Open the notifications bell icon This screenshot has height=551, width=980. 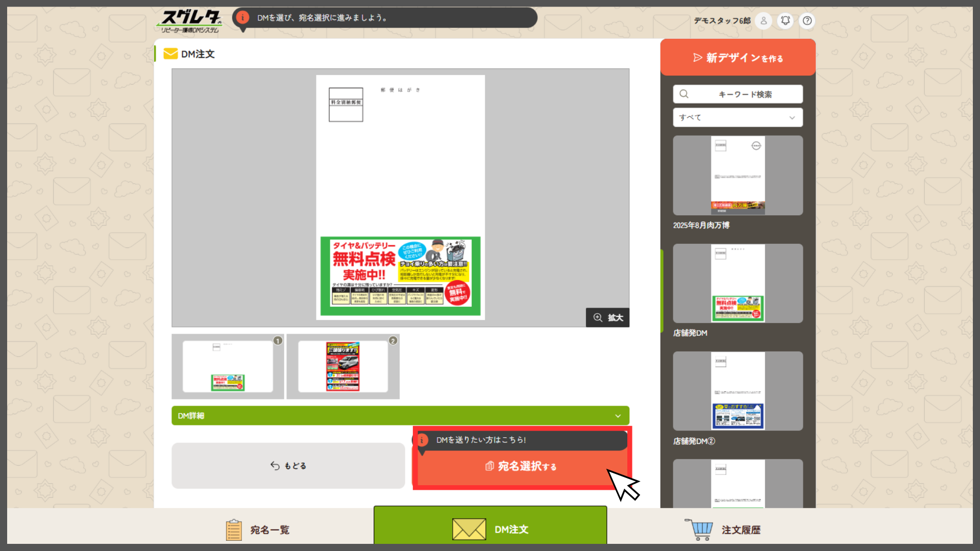point(786,21)
